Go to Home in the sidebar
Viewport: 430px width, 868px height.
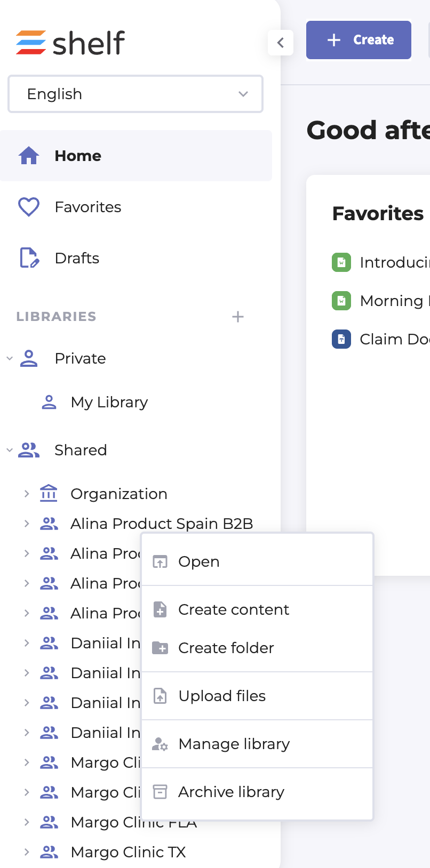pyautogui.click(x=78, y=156)
